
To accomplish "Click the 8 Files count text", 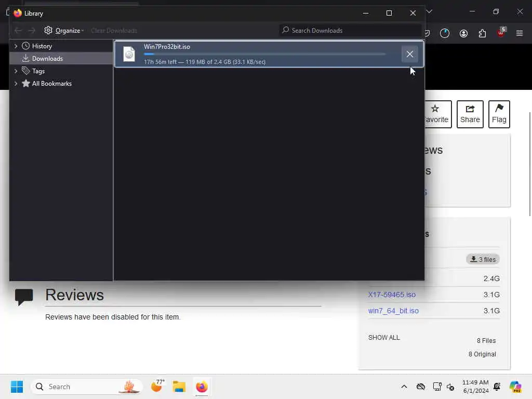I will pyautogui.click(x=486, y=341).
